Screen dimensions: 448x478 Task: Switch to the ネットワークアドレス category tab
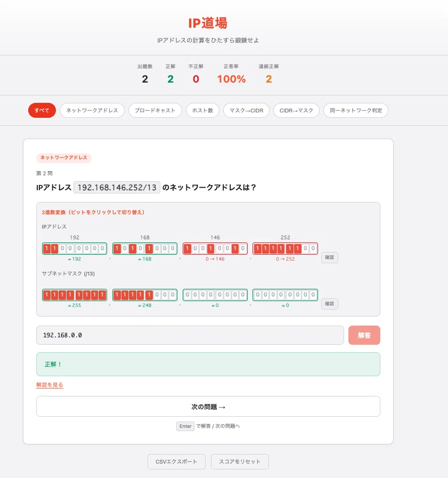tap(92, 110)
